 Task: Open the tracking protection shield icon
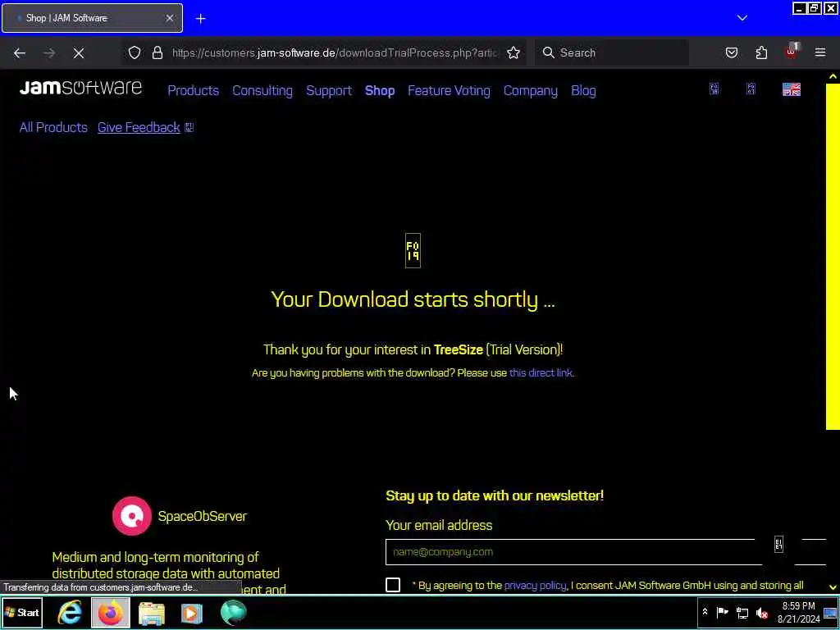(x=135, y=52)
